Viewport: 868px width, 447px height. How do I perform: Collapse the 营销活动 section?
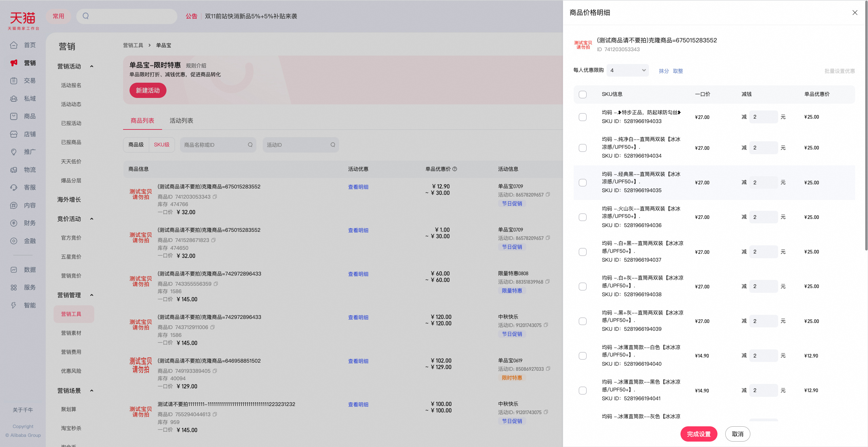tap(92, 66)
